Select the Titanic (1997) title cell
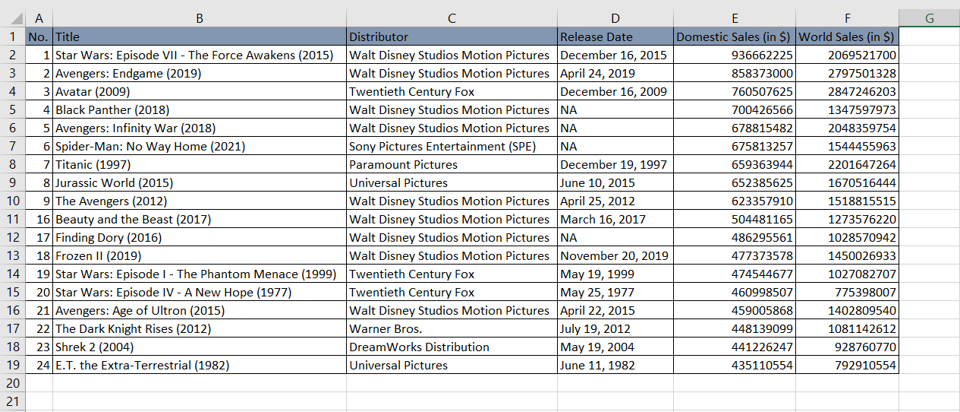The width and height of the screenshot is (960, 412). click(x=200, y=165)
